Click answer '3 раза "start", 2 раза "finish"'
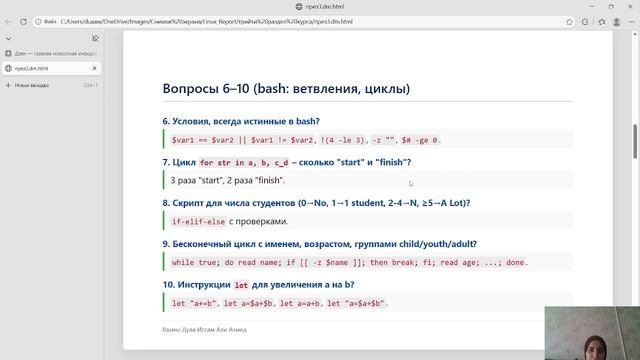Screen dimensions: 640x360 [228, 180]
